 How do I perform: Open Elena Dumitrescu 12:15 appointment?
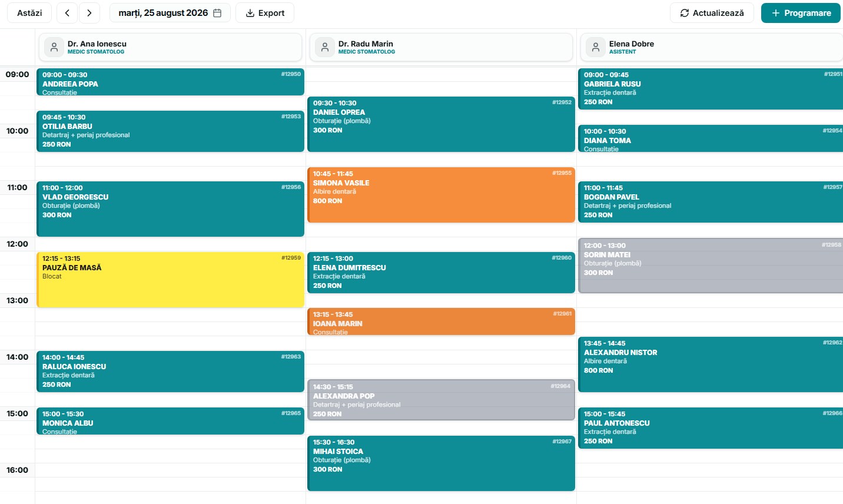(x=441, y=273)
